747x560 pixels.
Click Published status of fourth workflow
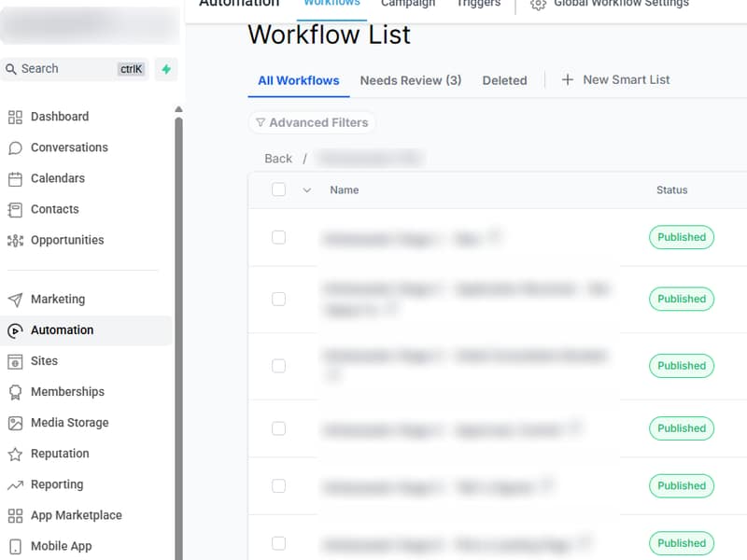tap(682, 428)
